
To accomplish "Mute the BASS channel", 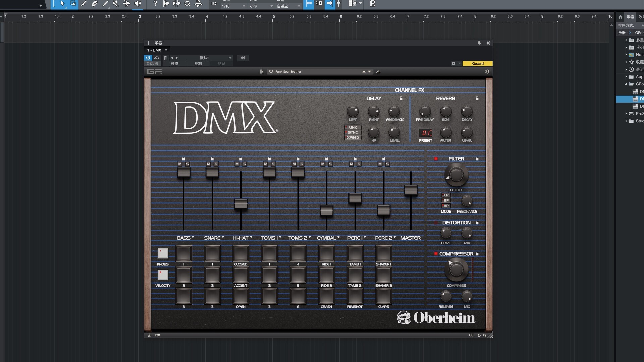I will click(x=180, y=164).
